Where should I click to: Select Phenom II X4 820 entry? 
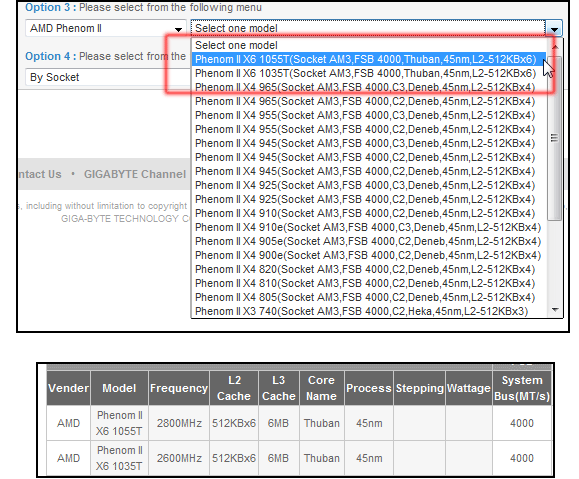pos(369,270)
